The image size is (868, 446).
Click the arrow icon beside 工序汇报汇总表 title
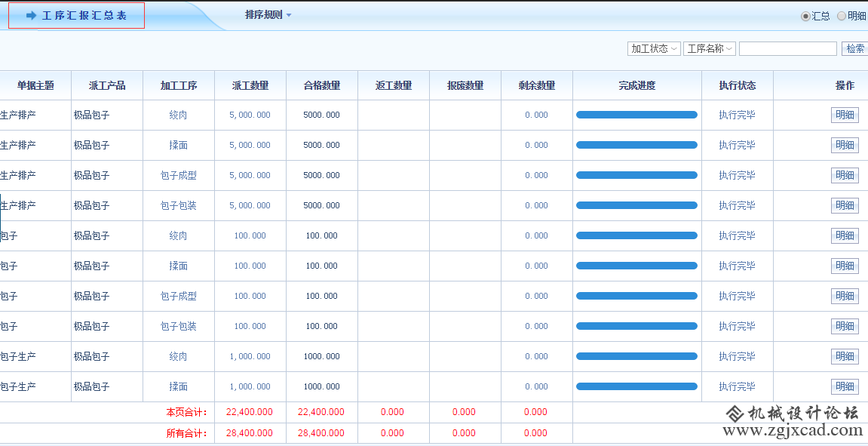31,16
